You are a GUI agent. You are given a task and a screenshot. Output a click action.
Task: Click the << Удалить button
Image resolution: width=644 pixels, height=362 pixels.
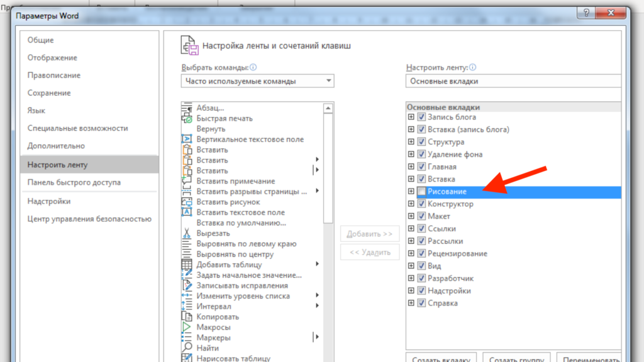(370, 253)
